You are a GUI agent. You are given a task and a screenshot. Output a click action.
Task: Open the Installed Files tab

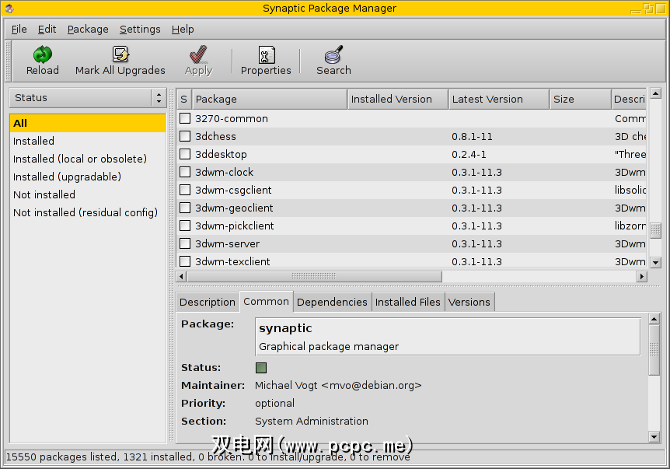click(x=408, y=302)
